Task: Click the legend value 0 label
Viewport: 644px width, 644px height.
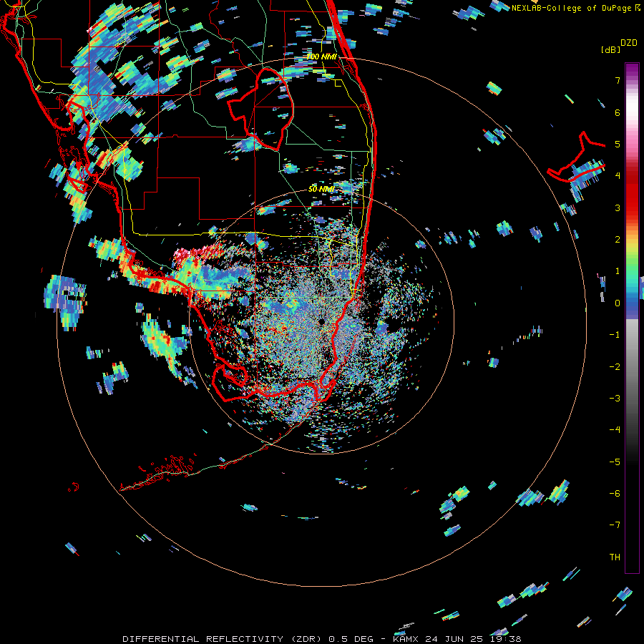Action: click(x=618, y=303)
